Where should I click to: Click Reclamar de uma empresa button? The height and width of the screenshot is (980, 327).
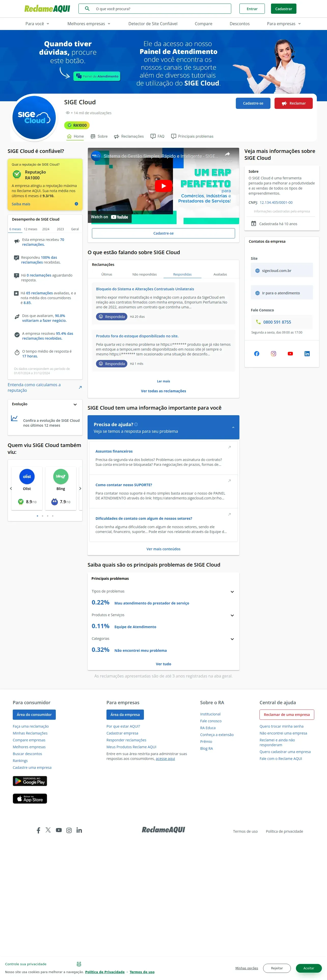287,714
